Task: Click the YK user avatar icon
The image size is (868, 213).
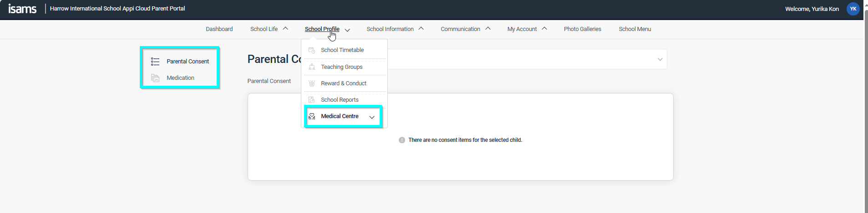Action: 853,9
